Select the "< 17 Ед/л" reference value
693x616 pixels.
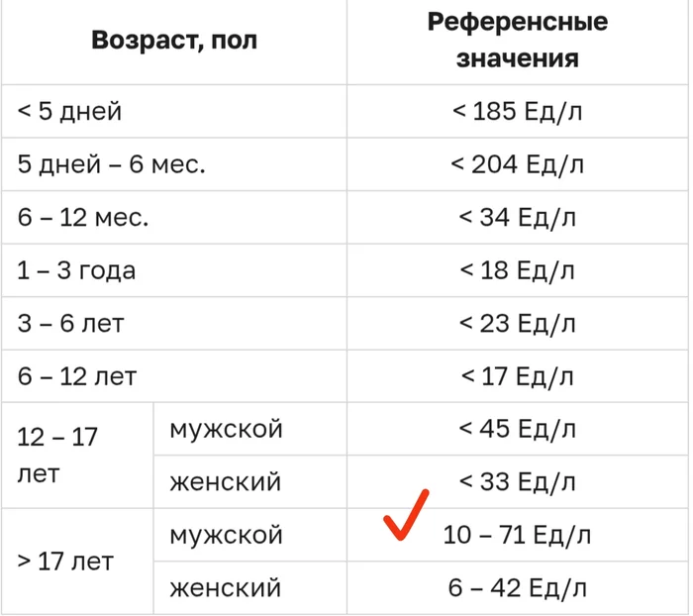point(518,376)
